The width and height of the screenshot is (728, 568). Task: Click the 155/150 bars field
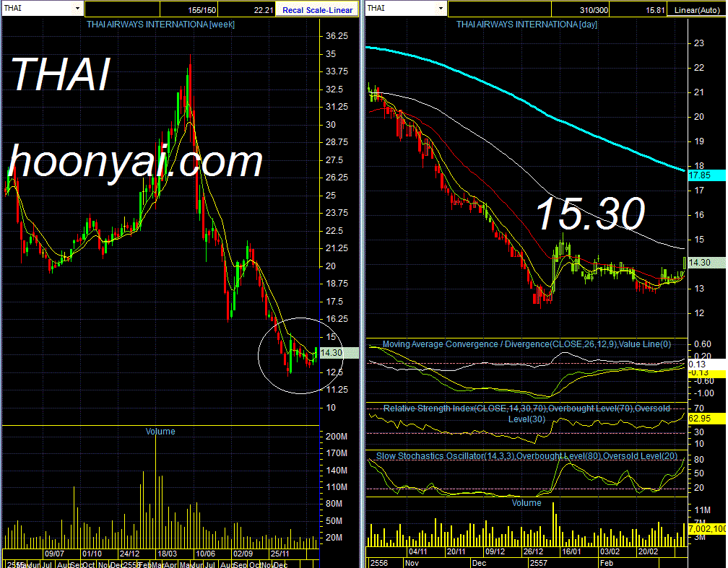(189, 10)
